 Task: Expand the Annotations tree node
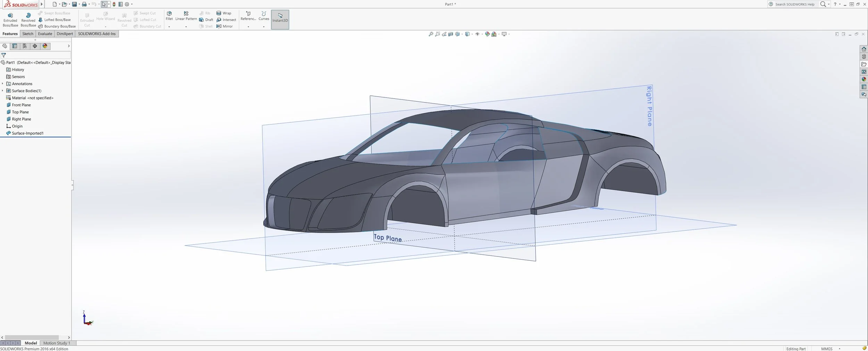click(x=2, y=84)
